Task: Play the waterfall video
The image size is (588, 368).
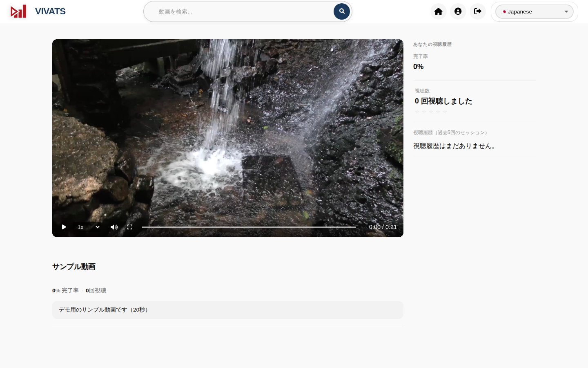Action: (64, 227)
